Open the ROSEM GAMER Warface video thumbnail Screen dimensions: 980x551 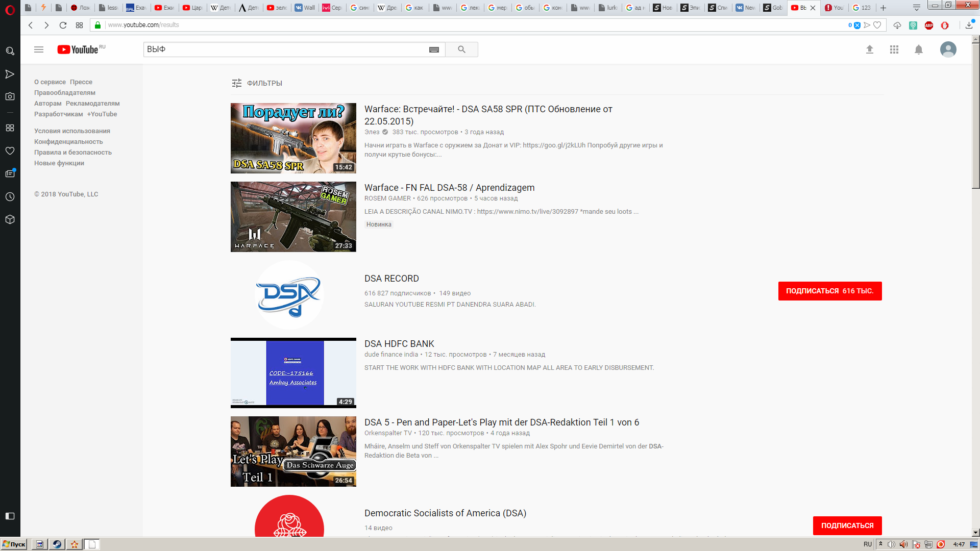coord(293,217)
